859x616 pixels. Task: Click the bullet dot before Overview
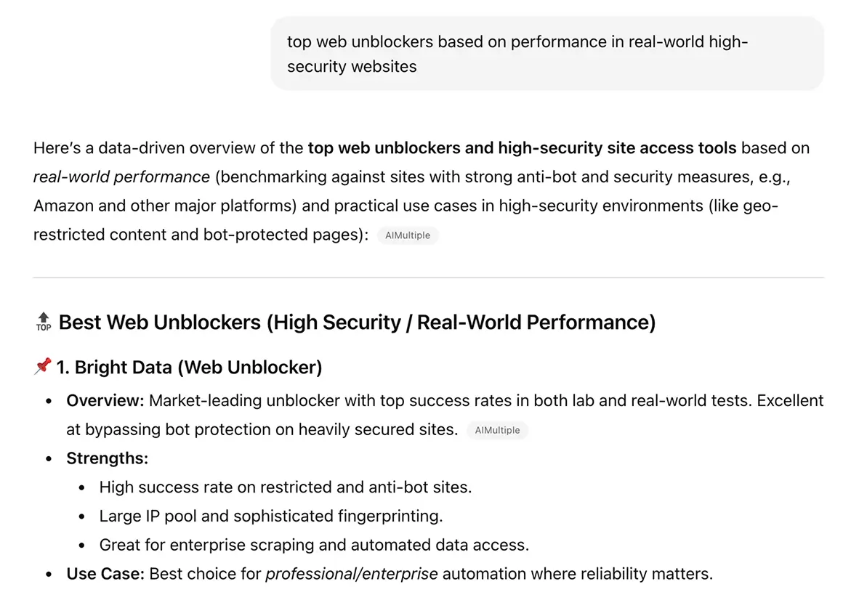[49, 401]
